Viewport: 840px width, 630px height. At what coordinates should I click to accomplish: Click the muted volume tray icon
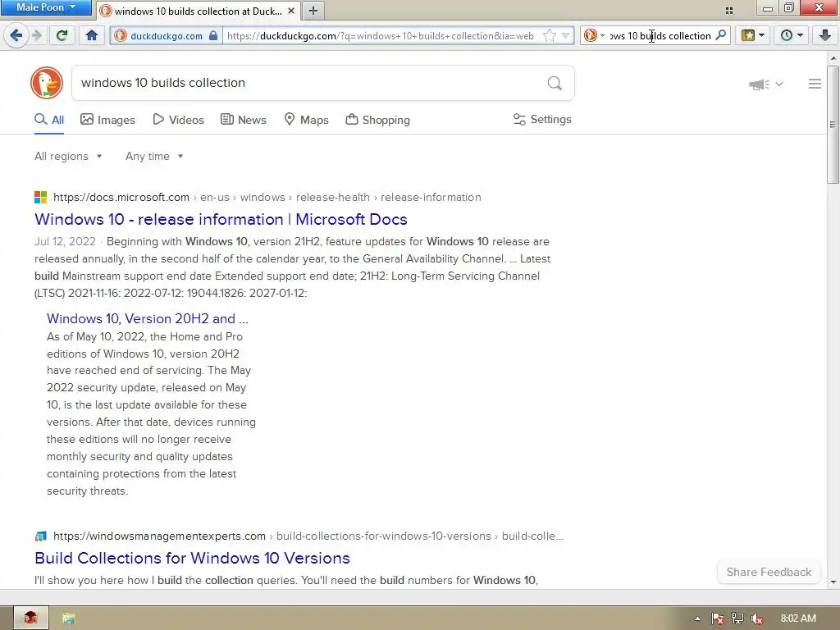pos(757,619)
